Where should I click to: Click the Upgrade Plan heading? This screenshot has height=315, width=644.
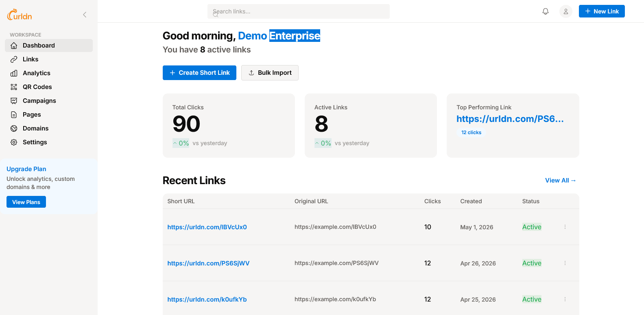click(x=26, y=169)
